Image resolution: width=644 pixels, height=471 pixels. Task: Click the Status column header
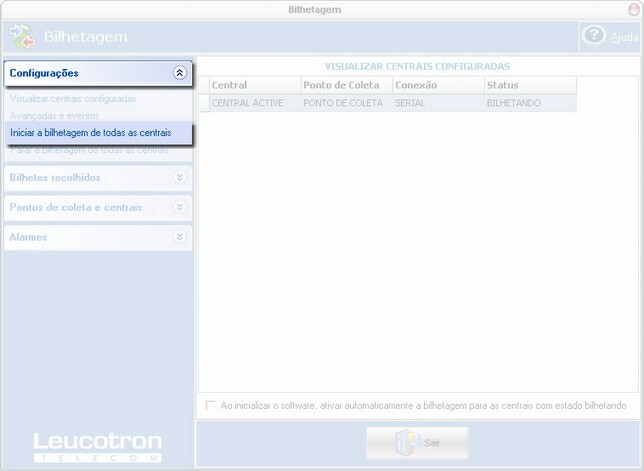coord(531,85)
